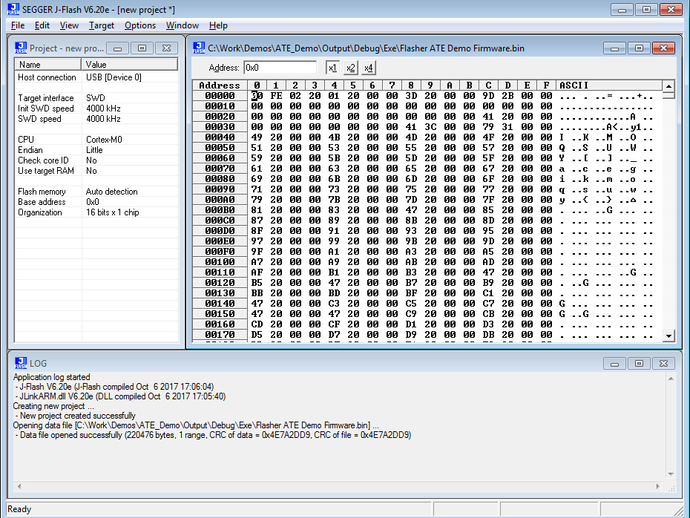Image resolution: width=690 pixels, height=518 pixels.
Task: Open the Target menu
Action: [x=101, y=25]
